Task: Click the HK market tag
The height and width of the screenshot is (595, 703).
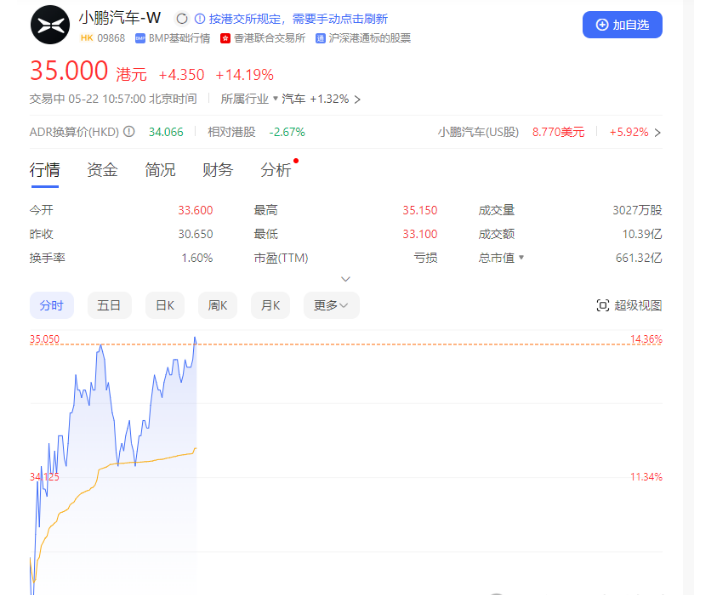Action: [87, 38]
